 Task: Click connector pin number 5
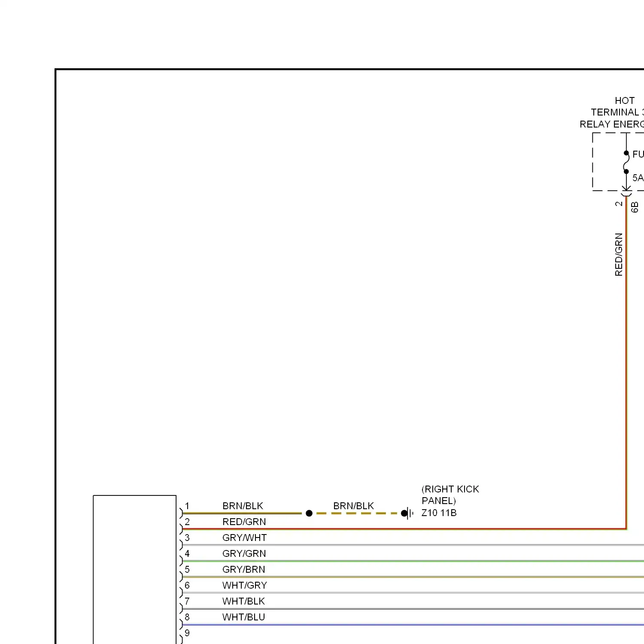pos(187,569)
